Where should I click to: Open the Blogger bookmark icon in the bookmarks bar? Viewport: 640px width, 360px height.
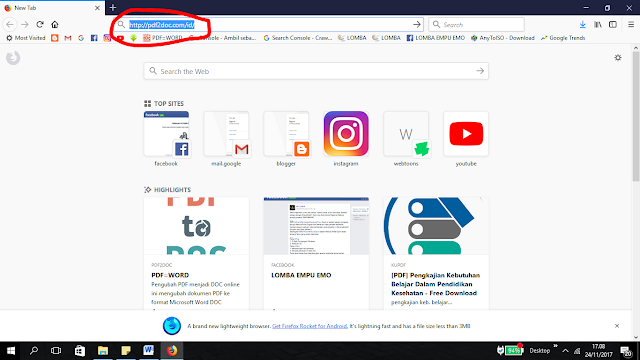[55, 38]
